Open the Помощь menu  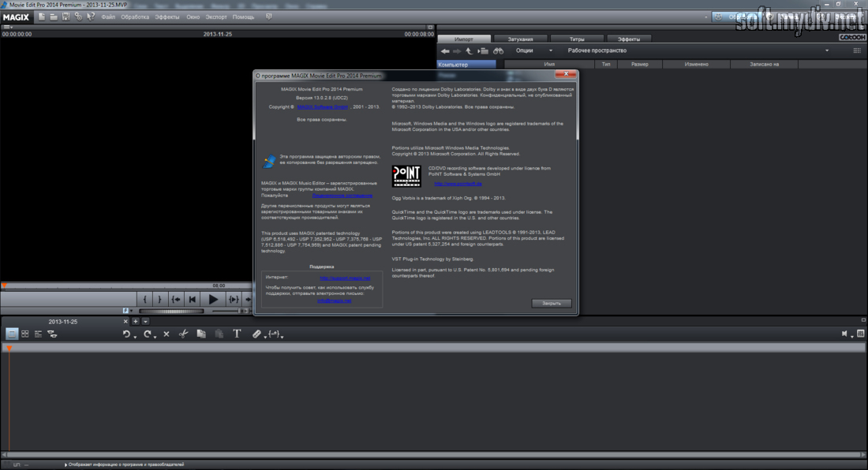click(244, 17)
